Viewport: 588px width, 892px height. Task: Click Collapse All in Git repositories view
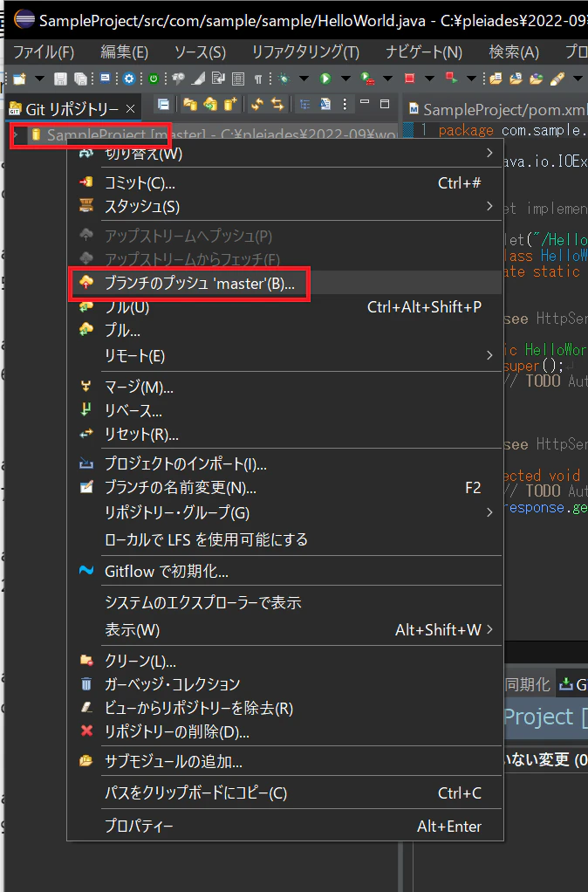[163, 104]
